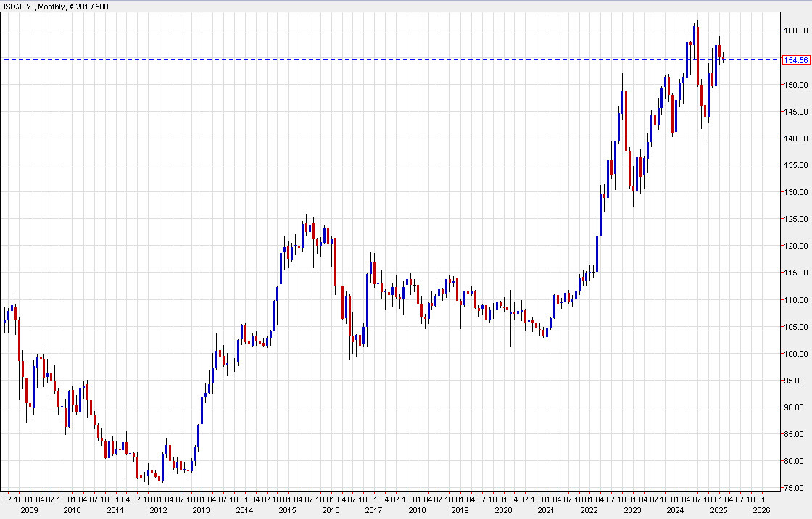Select the Monthly timeframe text in the title

(x=50, y=6)
